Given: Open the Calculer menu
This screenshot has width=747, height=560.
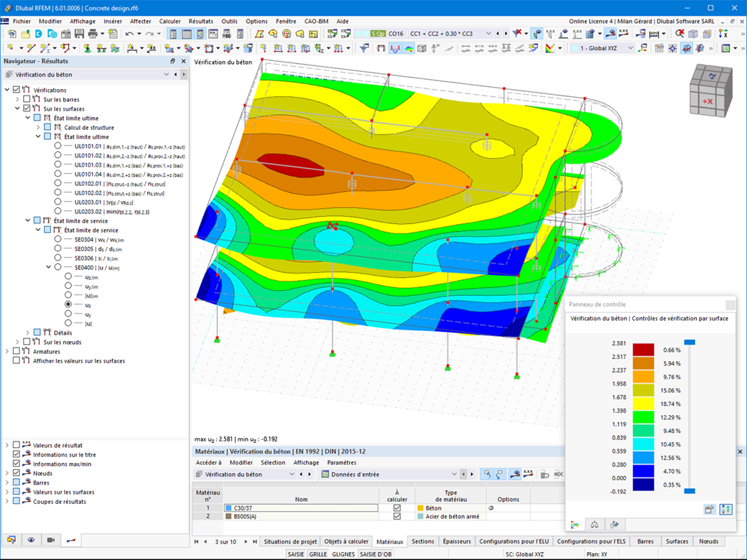Looking at the screenshot, I should [x=170, y=22].
